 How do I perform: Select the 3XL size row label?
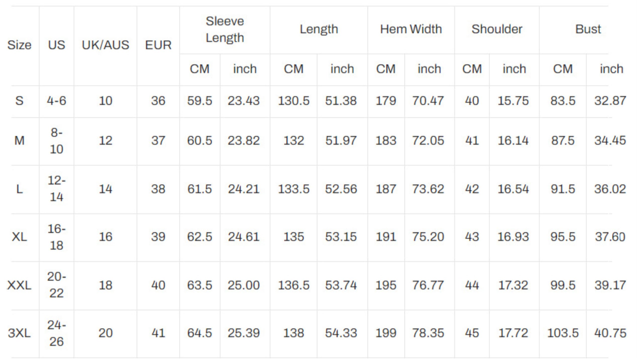pyautogui.click(x=19, y=333)
